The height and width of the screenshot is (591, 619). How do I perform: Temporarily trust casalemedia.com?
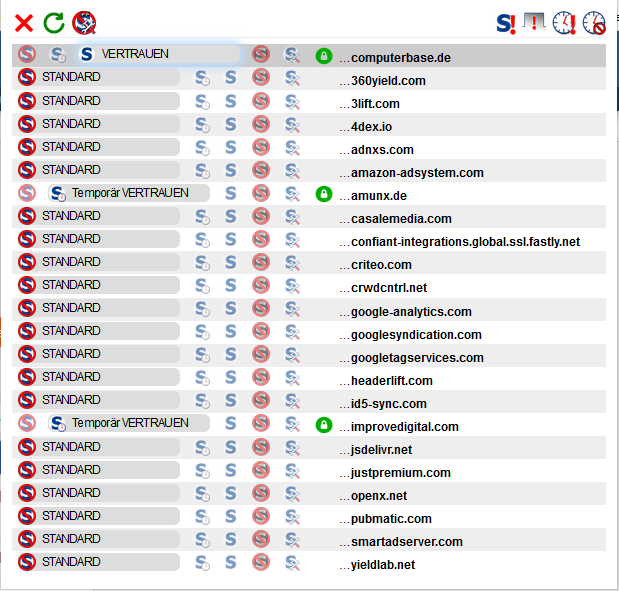click(x=202, y=217)
